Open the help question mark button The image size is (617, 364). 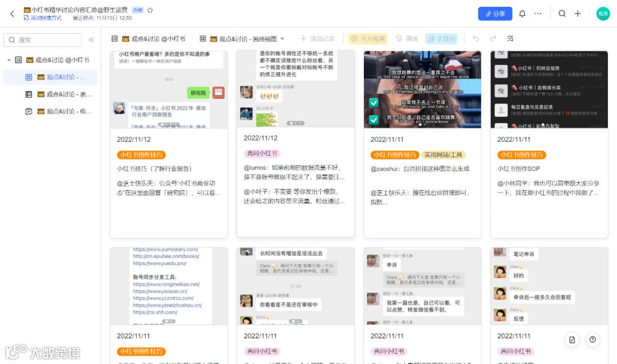click(x=592, y=339)
